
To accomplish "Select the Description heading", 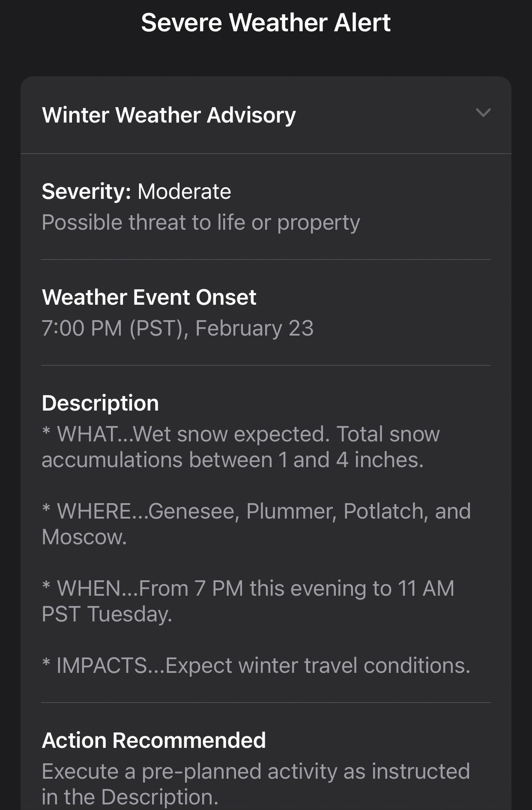I will click(100, 403).
